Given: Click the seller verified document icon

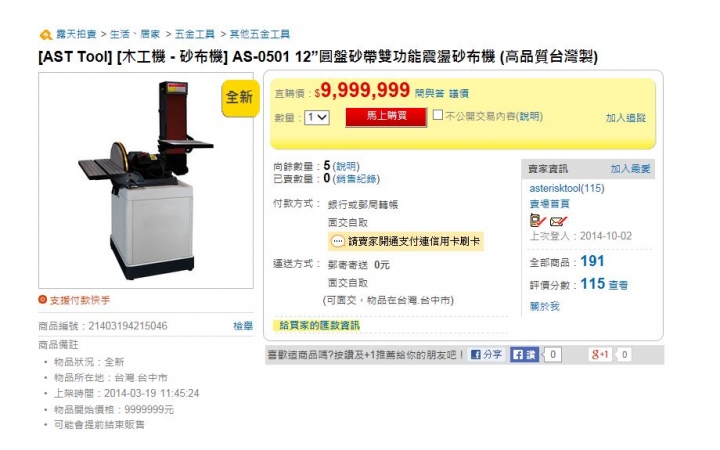Looking at the screenshot, I should point(537,220).
